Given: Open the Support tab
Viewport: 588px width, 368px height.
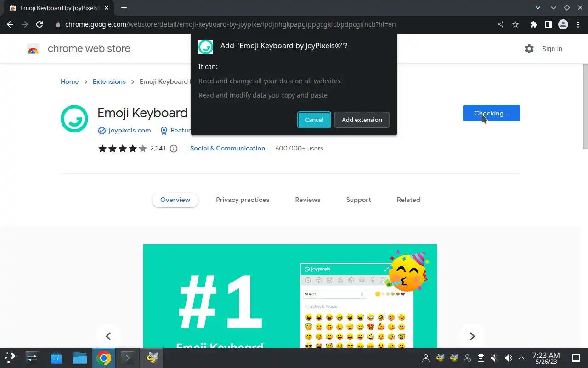Looking at the screenshot, I should [x=358, y=200].
